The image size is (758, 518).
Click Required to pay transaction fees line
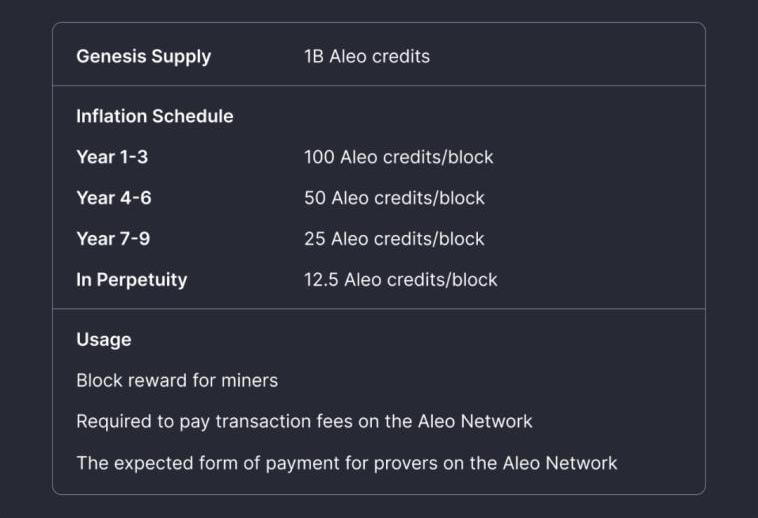click(304, 422)
